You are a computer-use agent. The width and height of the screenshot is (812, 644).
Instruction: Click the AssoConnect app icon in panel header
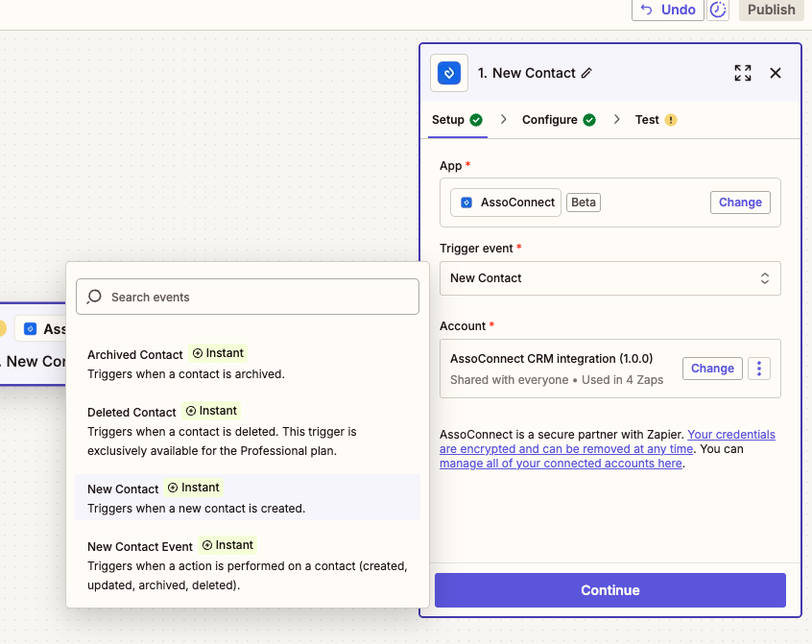point(449,73)
